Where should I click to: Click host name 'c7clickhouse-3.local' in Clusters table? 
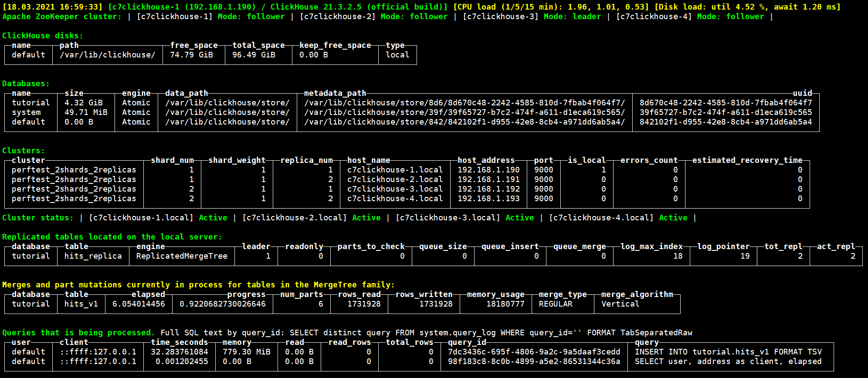[395, 189]
